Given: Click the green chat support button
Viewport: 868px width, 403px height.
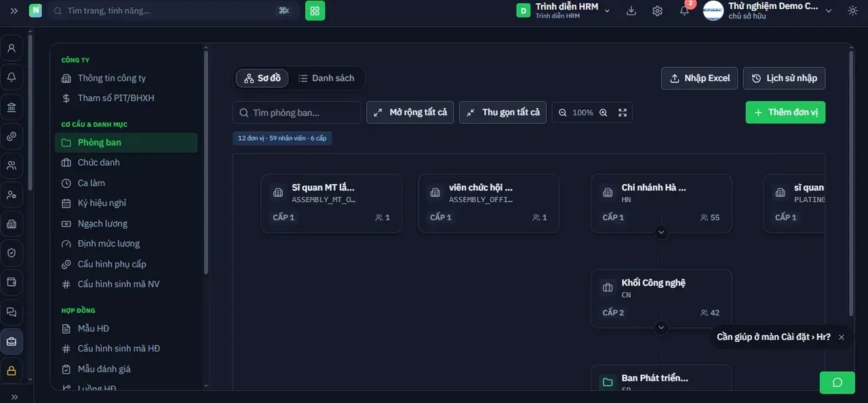Looking at the screenshot, I should click(x=837, y=383).
